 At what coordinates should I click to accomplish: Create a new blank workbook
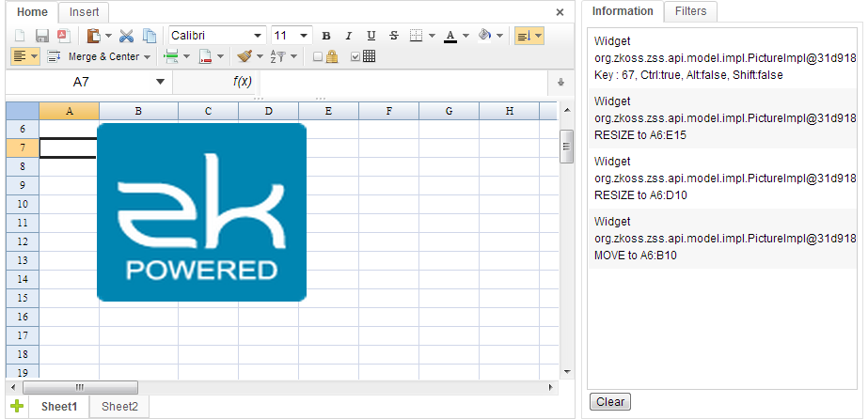coord(20,36)
